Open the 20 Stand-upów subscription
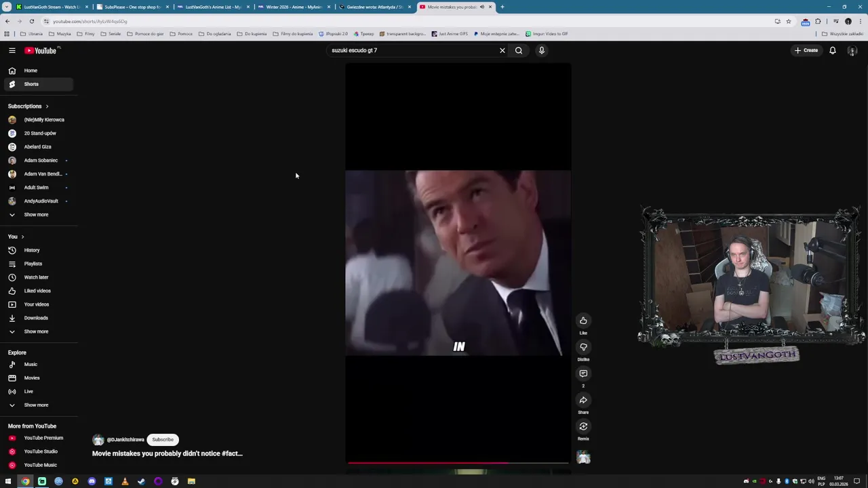Viewport: 868px width, 488px height. pyautogui.click(x=39, y=133)
